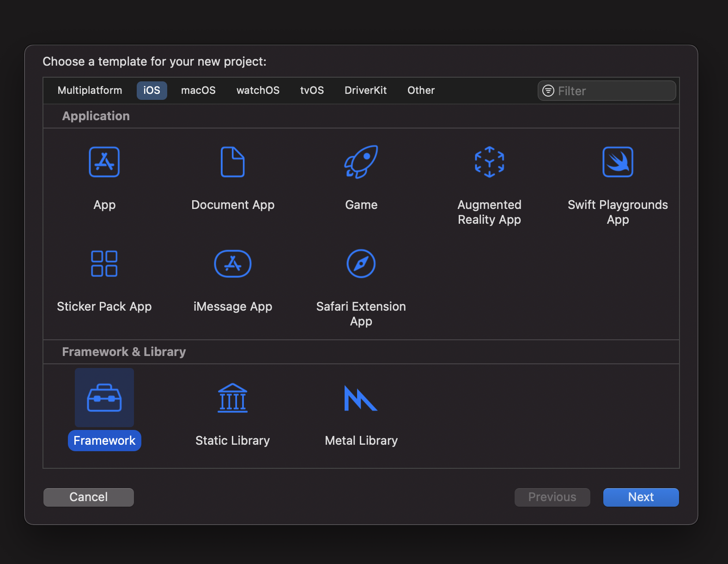This screenshot has height=564, width=728.
Task: Select the Augmented Reality App icon
Action: tap(490, 162)
